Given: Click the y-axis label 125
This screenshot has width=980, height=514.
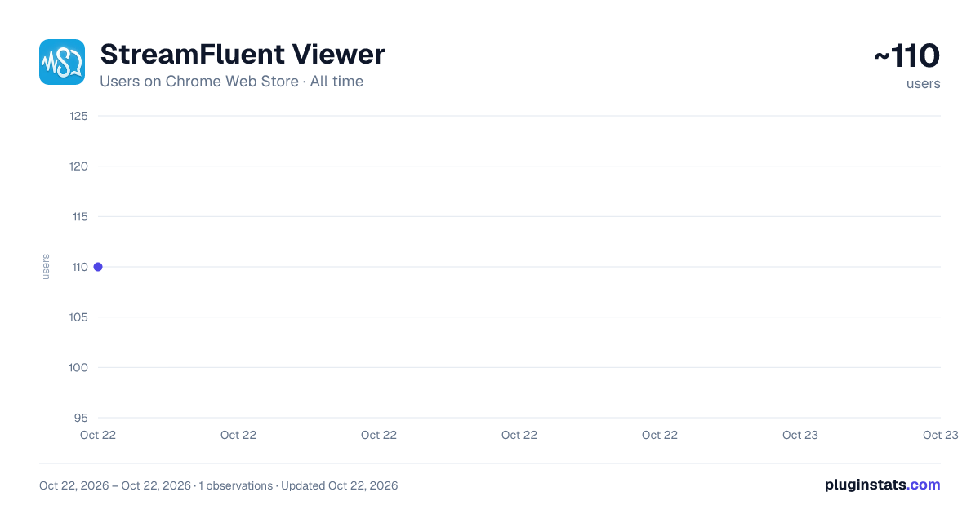Looking at the screenshot, I should point(79,116).
